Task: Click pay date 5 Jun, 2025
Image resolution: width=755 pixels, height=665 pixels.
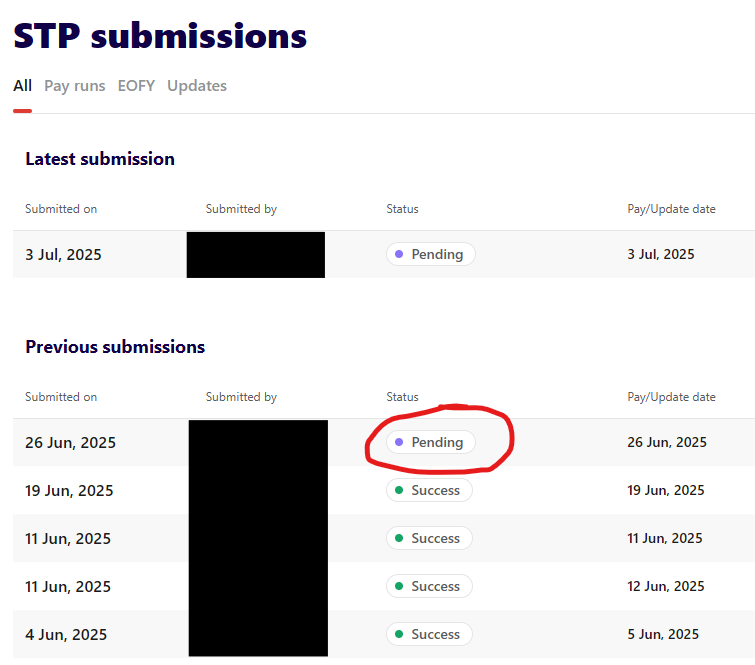Action: click(663, 634)
